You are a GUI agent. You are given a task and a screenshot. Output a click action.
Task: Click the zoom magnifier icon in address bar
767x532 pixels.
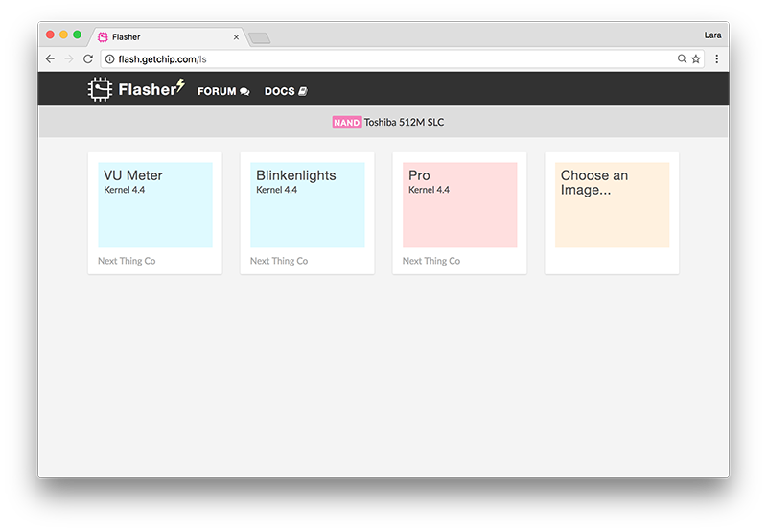682,59
